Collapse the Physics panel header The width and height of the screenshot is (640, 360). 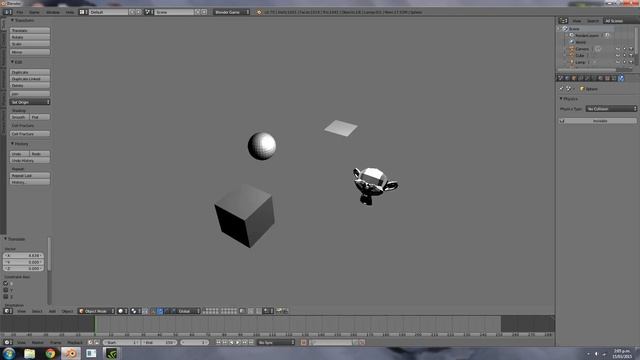coord(569,99)
